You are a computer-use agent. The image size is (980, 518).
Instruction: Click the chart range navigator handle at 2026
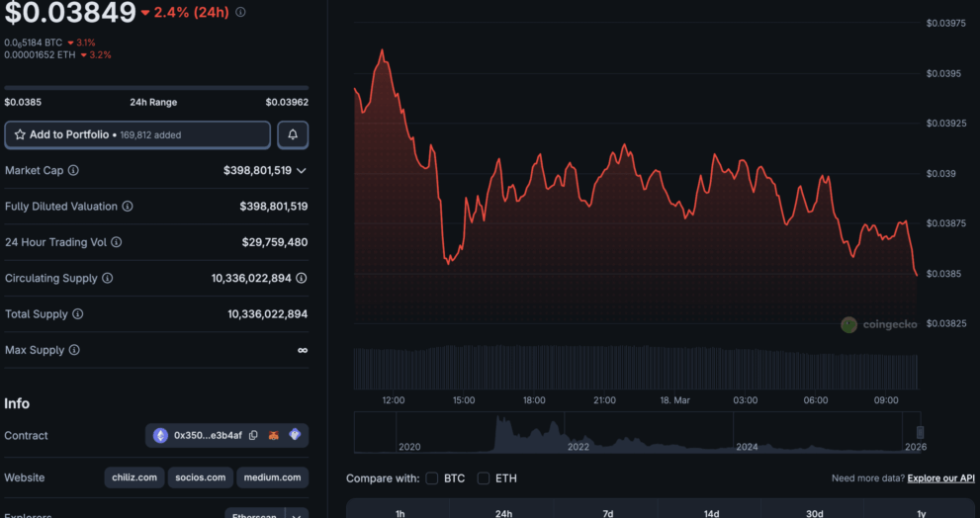(x=920, y=432)
